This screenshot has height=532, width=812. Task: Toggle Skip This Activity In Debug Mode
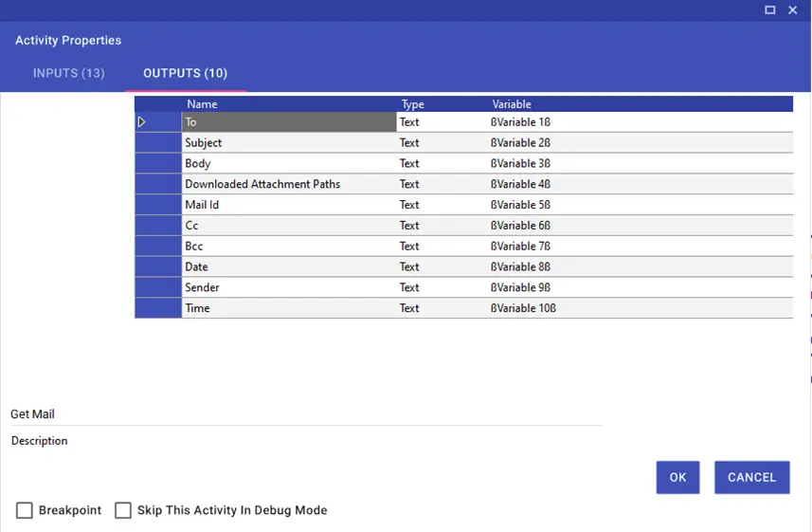[x=123, y=510]
